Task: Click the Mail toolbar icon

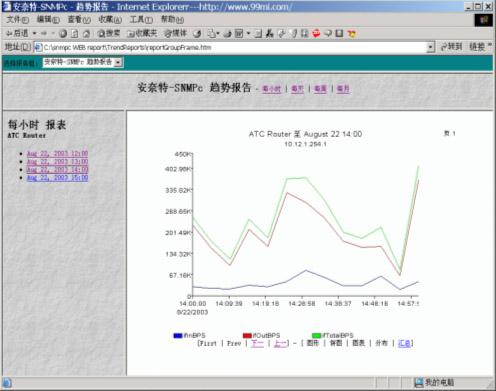Action: (211, 34)
